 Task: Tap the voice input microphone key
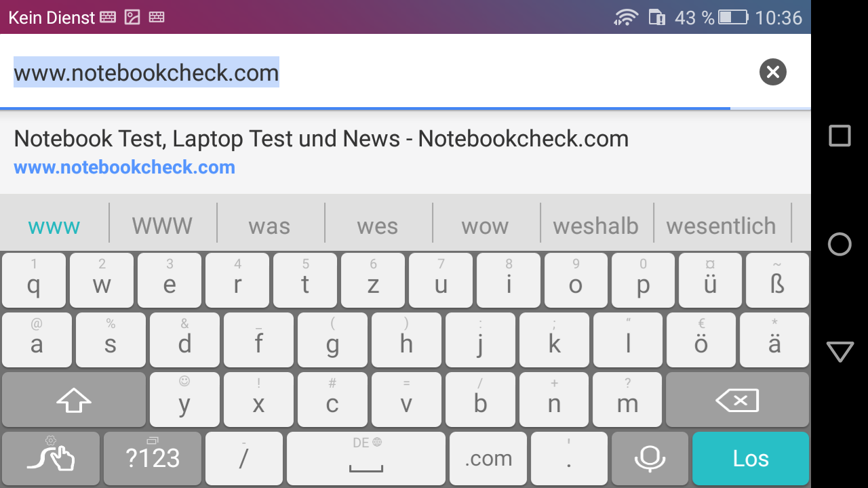click(650, 459)
